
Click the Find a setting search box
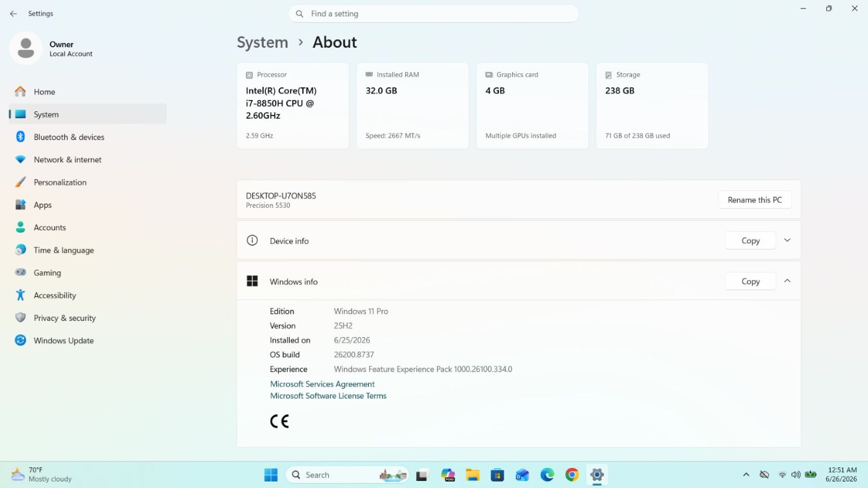433,14
